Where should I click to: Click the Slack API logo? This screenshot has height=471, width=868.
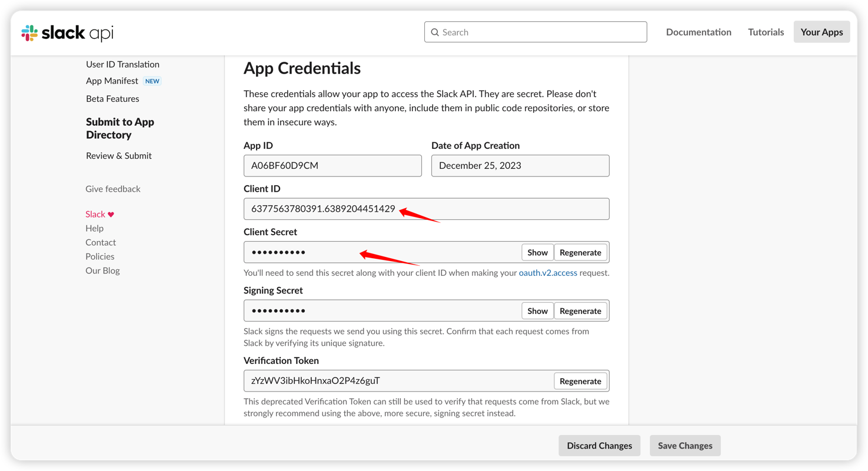coord(67,33)
